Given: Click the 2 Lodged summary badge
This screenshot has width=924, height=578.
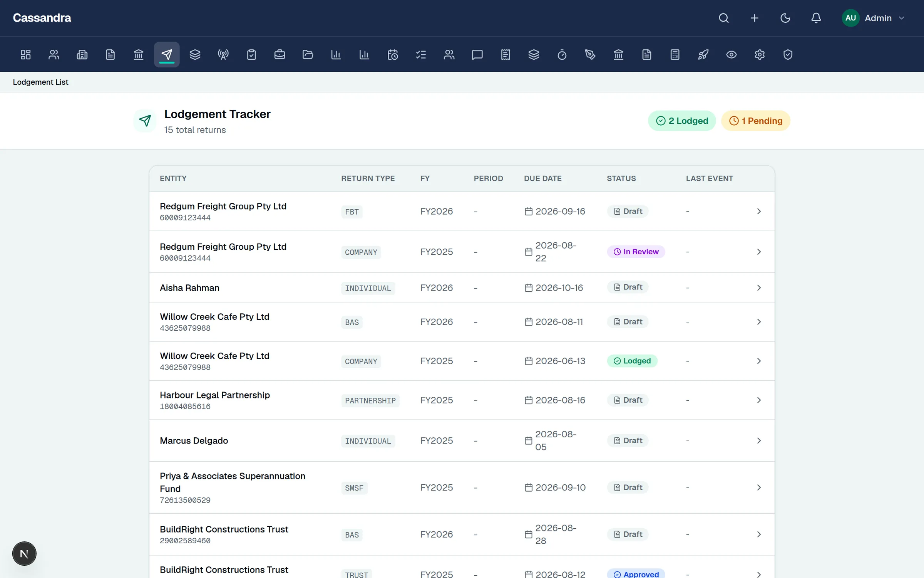Looking at the screenshot, I should coord(682,121).
